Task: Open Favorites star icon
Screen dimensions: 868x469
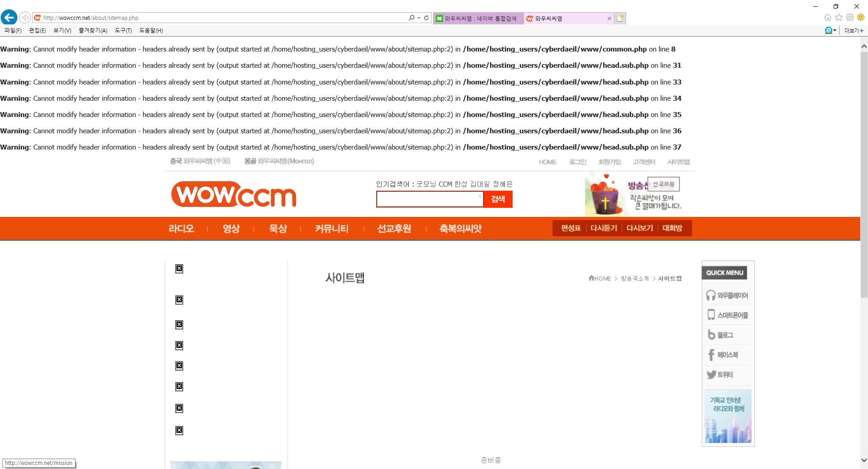Action: tap(839, 18)
